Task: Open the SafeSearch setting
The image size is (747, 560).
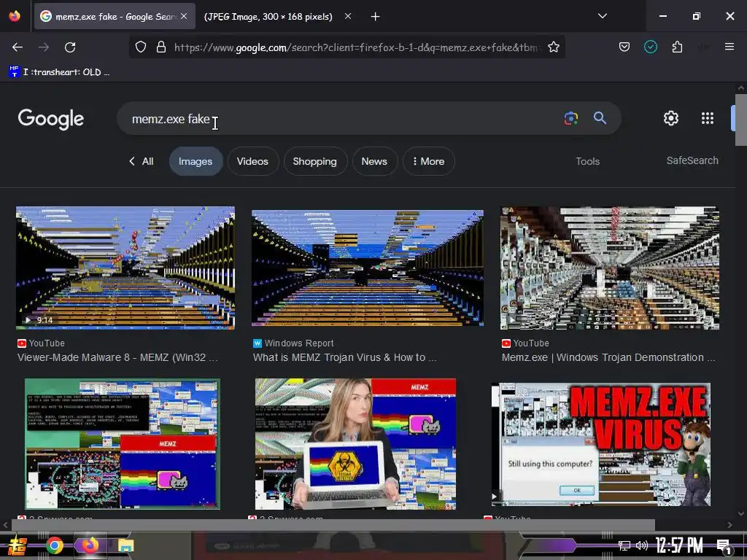Action: 692,160
